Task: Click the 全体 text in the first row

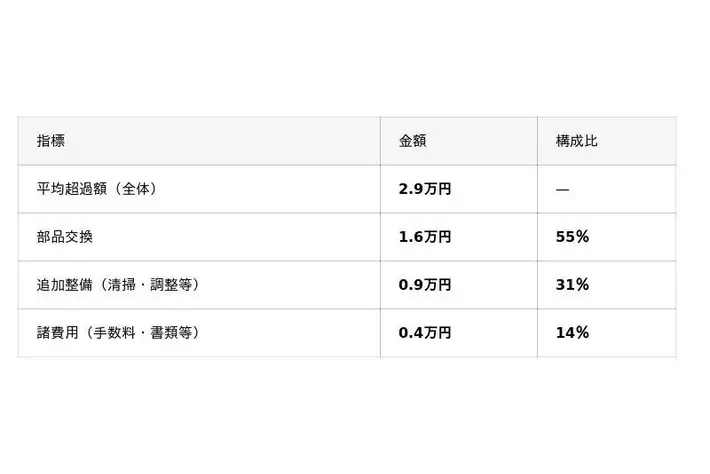Action: click(135, 189)
